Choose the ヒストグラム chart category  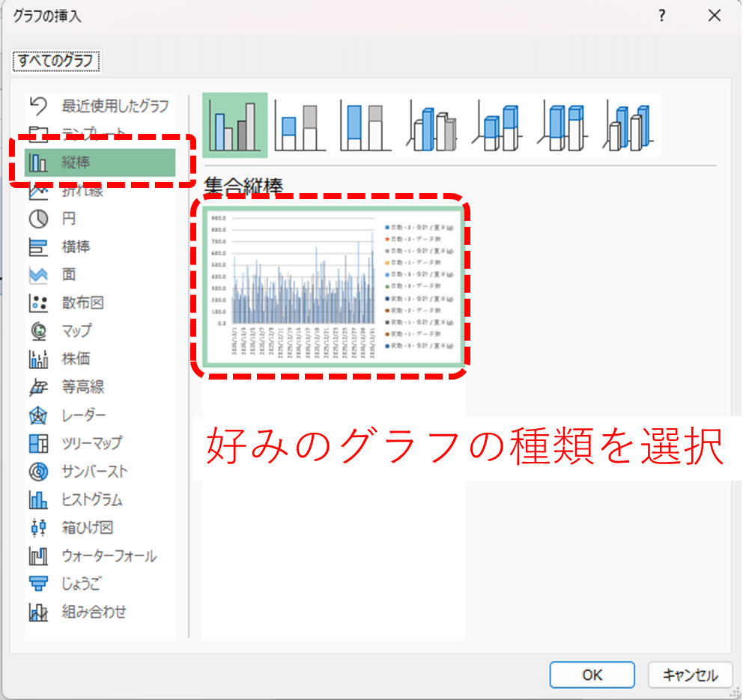click(x=91, y=499)
